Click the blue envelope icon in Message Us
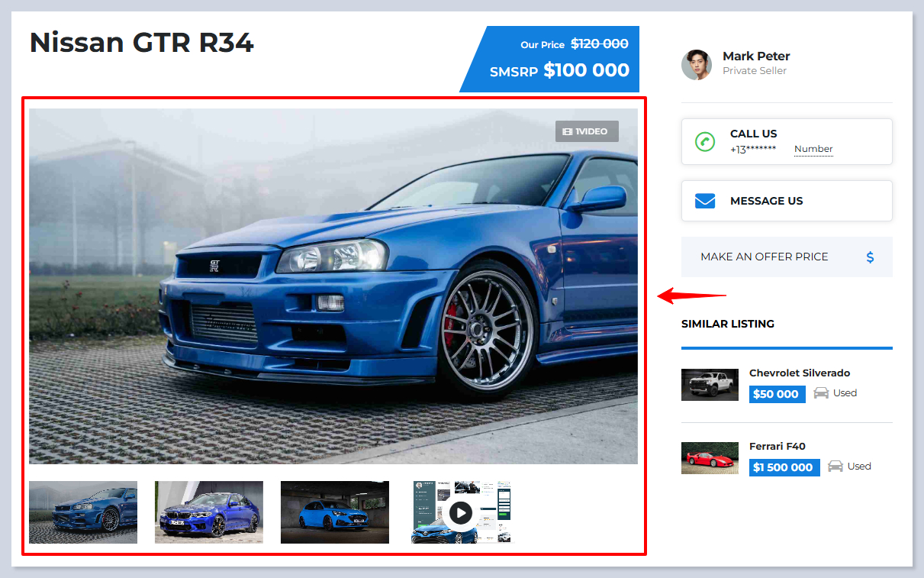Screen dimensions: 924x578 click(x=705, y=201)
